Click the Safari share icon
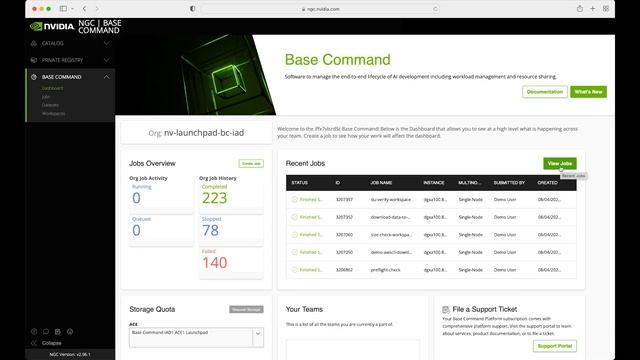 click(x=580, y=8)
